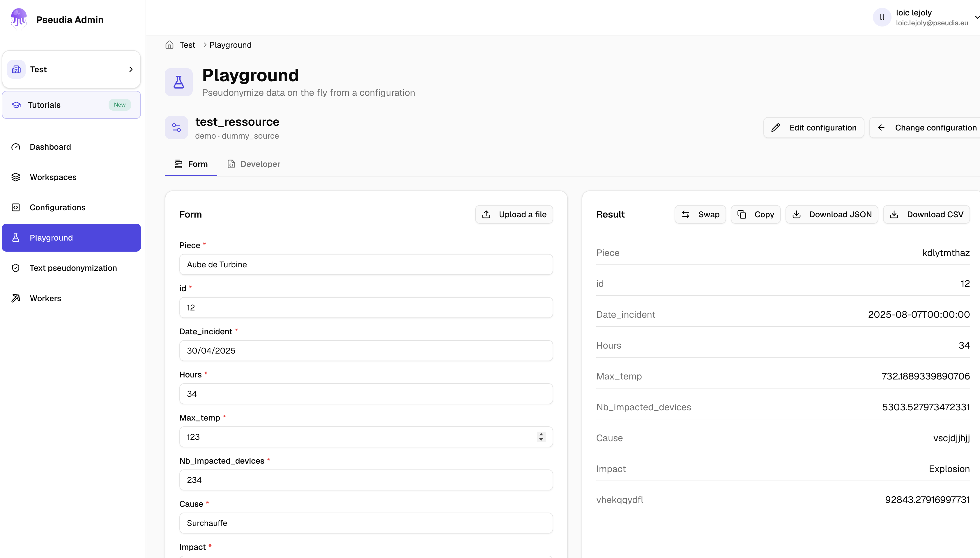Expand the Test workspace chevron
Viewport: 980px width, 558px height.
(131, 69)
